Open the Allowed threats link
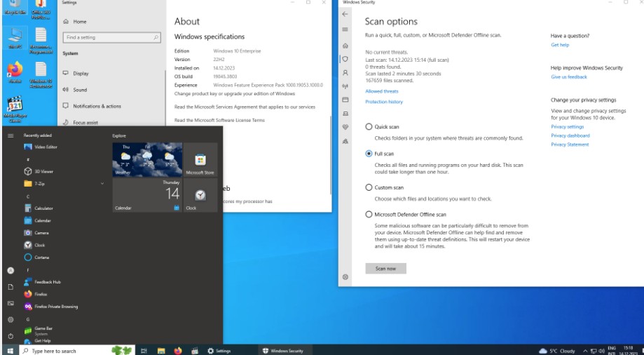This screenshot has width=644, height=355. [381, 91]
